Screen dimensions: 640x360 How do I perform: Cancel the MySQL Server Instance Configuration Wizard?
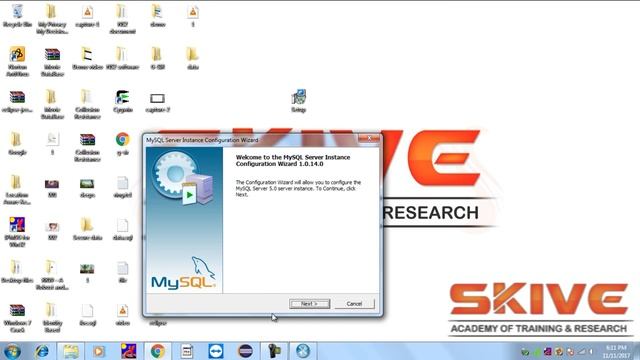354,304
